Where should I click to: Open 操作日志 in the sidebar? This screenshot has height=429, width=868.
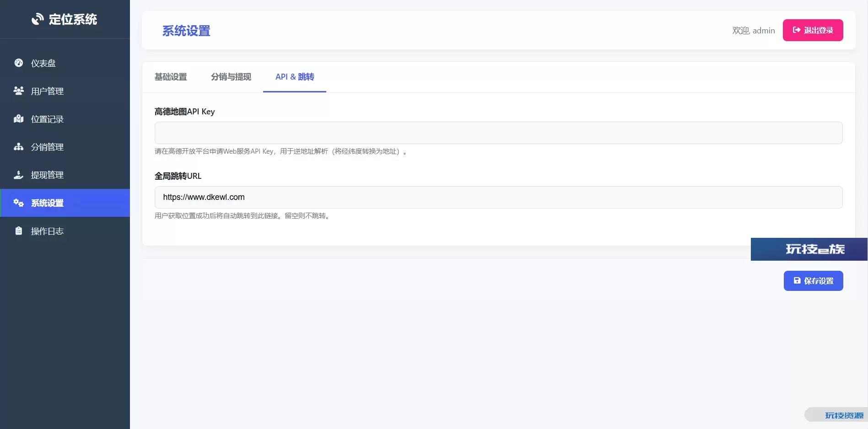[47, 231]
